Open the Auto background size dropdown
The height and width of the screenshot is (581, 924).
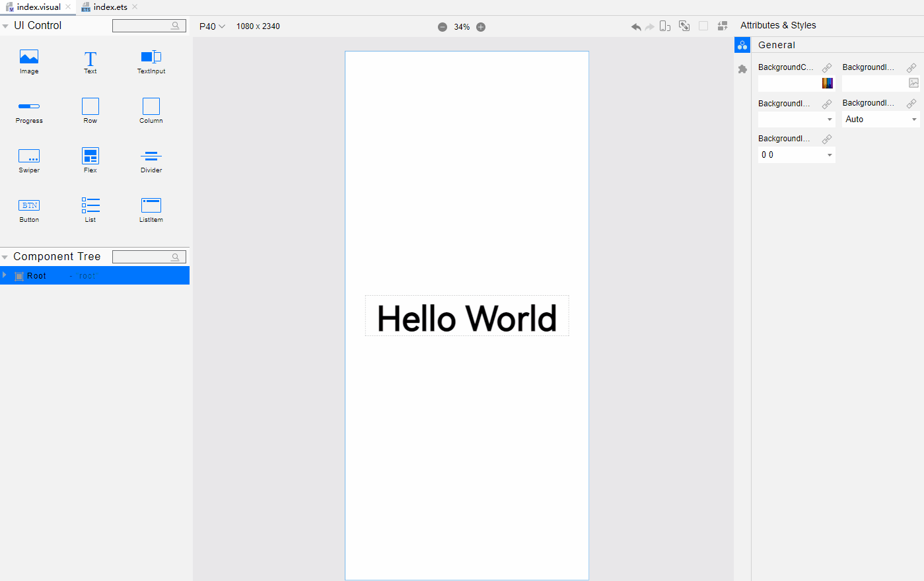[x=881, y=120]
